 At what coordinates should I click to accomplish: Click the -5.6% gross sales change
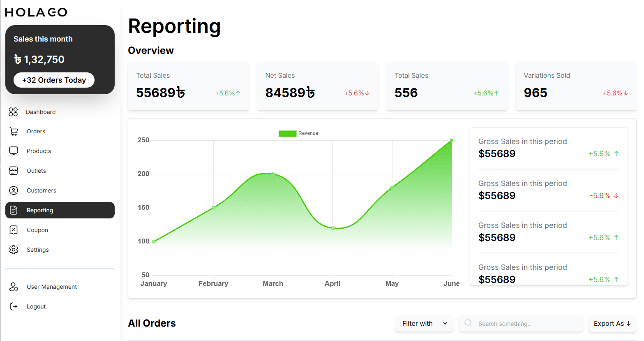(604, 196)
